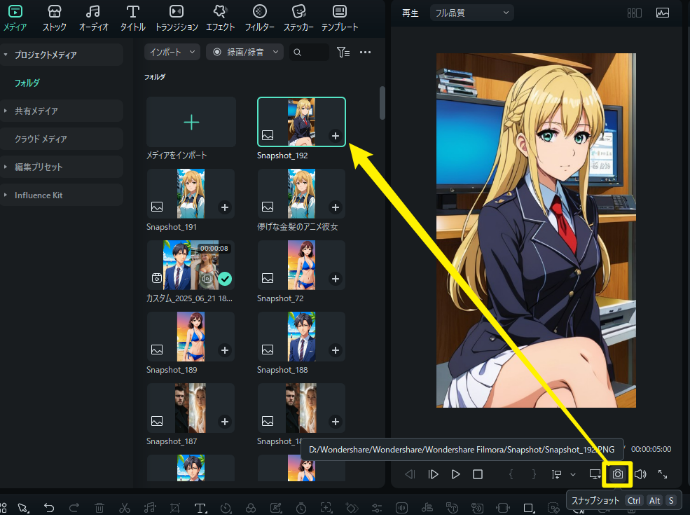690x516 pixels.
Task: Click the media panel vertical scrollbar
Action: click(x=382, y=103)
